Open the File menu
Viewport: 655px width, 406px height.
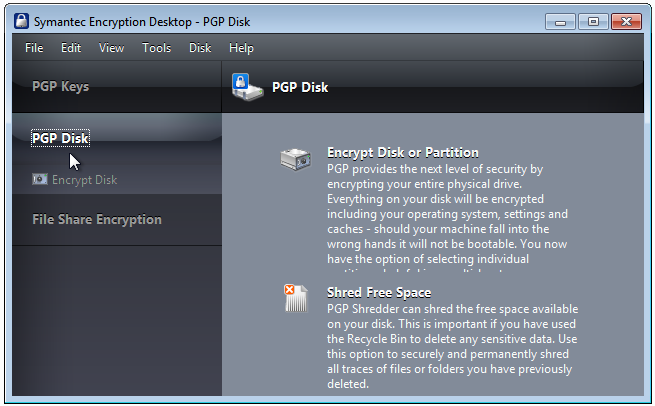(34, 48)
